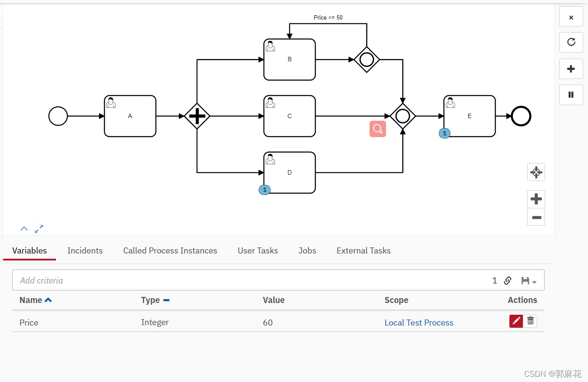This screenshot has height=382, width=588.
Task: Click the refresh retry icon button
Action: click(571, 42)
